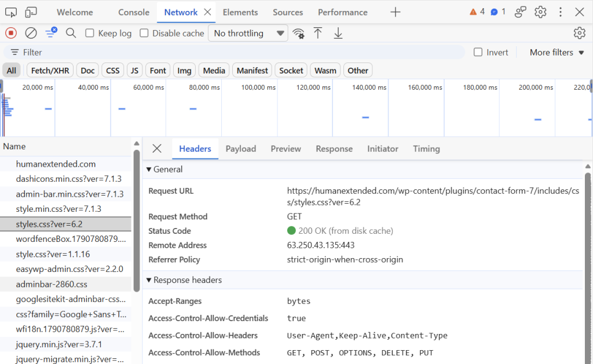Toggle the filter bar icon

(51, 32)
